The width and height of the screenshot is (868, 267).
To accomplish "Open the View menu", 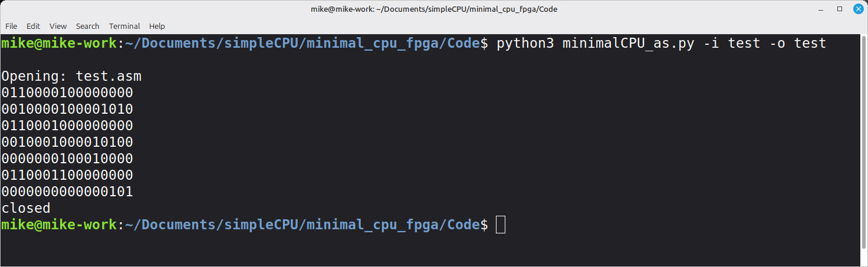I will (x=58, y=26).
